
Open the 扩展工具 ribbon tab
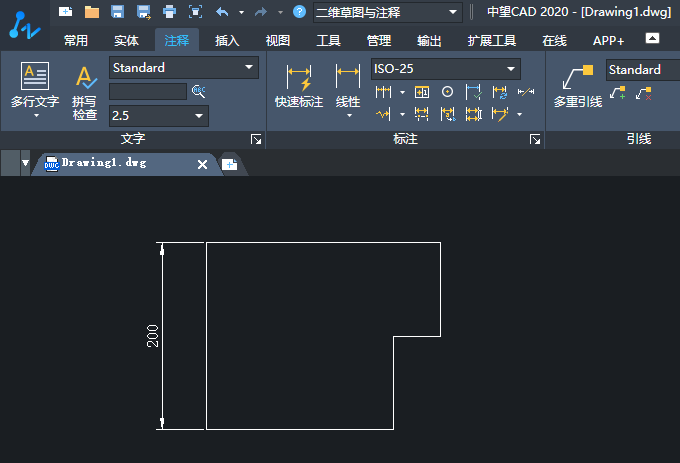tap(492, 40)
